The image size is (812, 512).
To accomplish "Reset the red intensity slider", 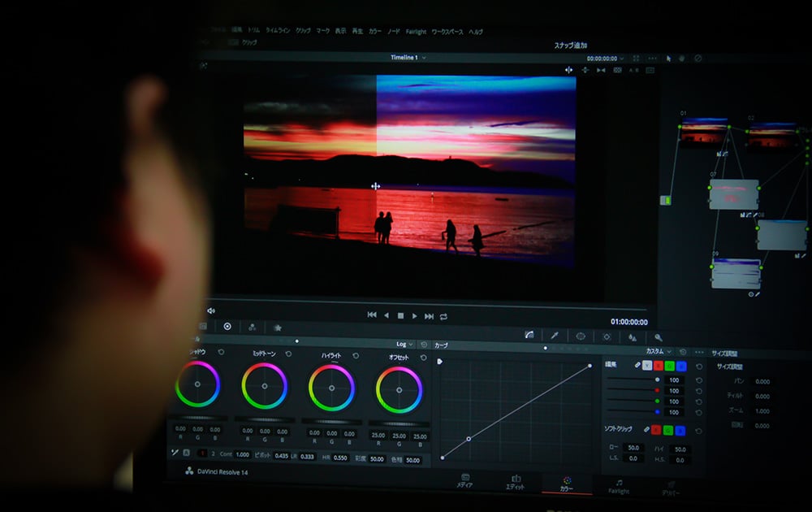I will click(x=699, y=391).
